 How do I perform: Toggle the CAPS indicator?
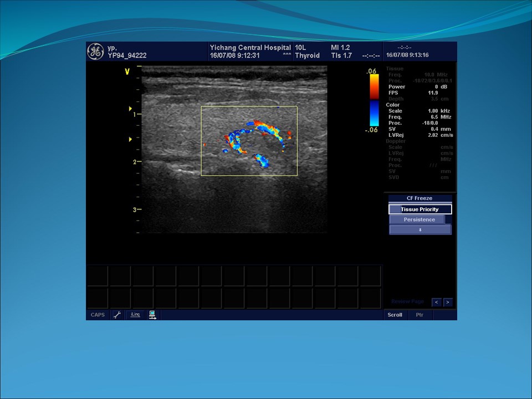(98, 315)
